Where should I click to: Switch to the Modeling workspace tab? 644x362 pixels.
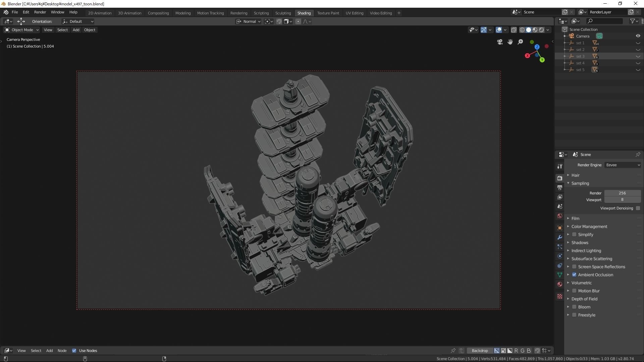[x=183, y=13]
